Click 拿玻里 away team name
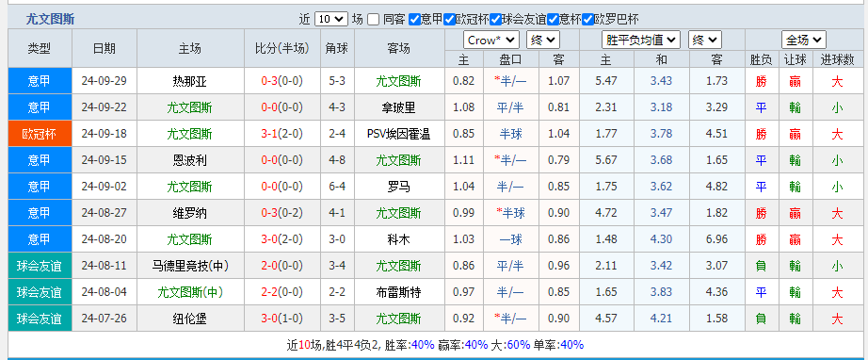 (398, 107)
